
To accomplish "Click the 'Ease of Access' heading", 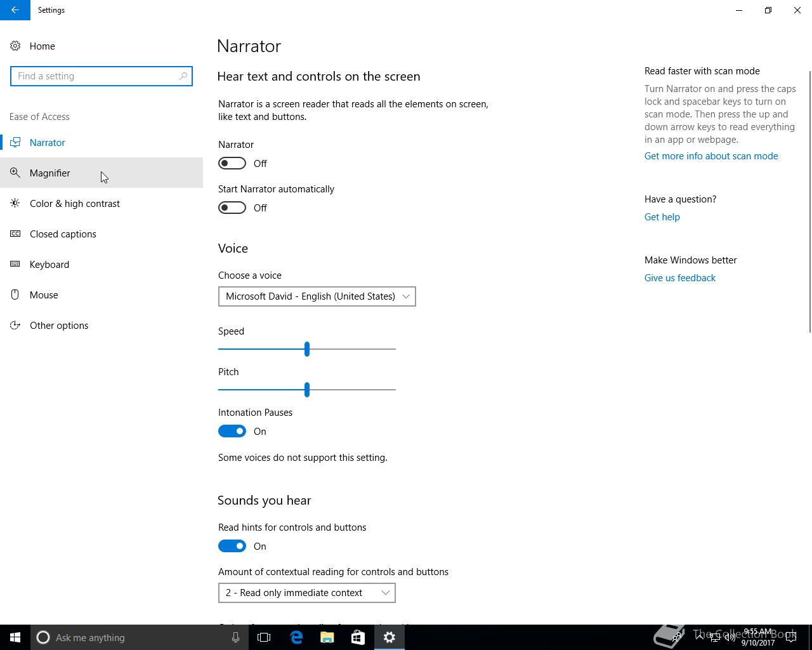I will (x=39, y=117).
